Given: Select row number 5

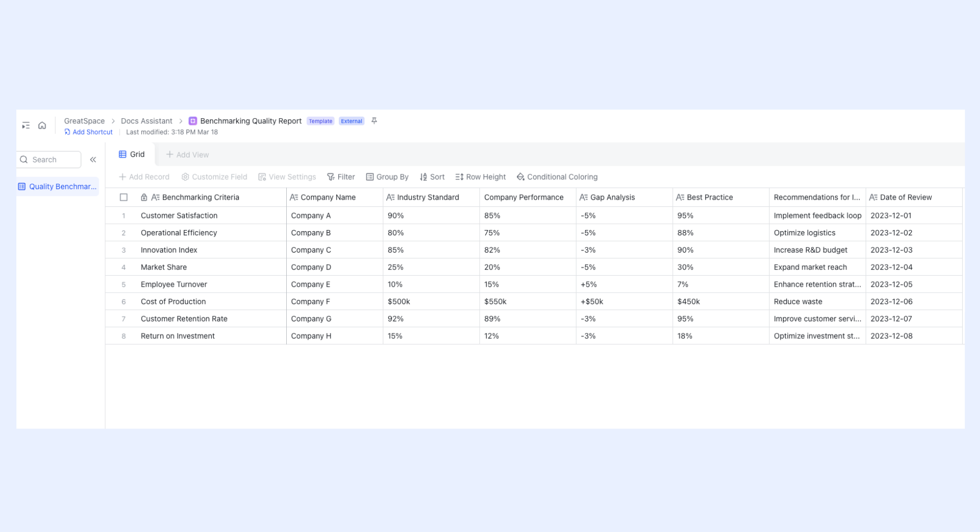Looking at the screenshot, I should (123, 285).
